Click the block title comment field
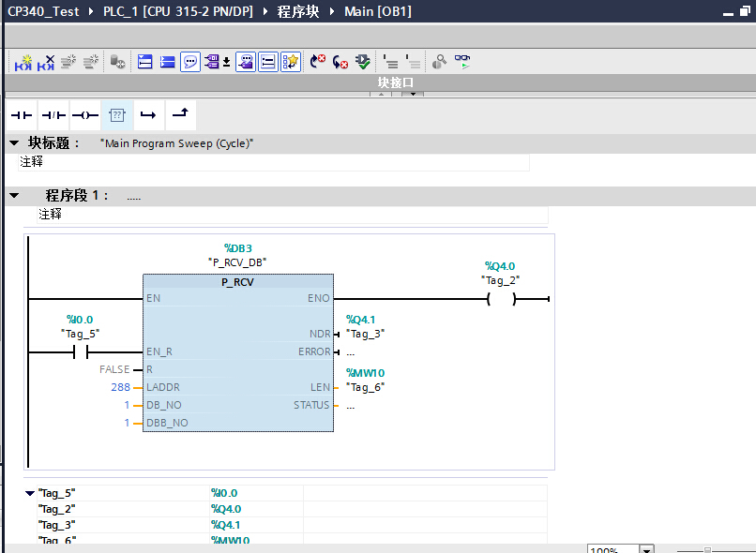This screenshot has height=553, width=756. tap(274, 162)
